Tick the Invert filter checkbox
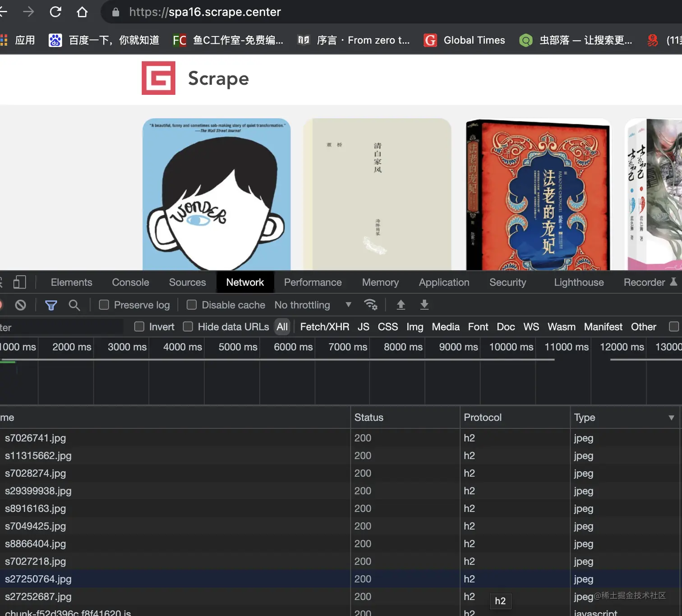Screen dimensions: 682x616 pyautogui.click(x=139, y=327)
